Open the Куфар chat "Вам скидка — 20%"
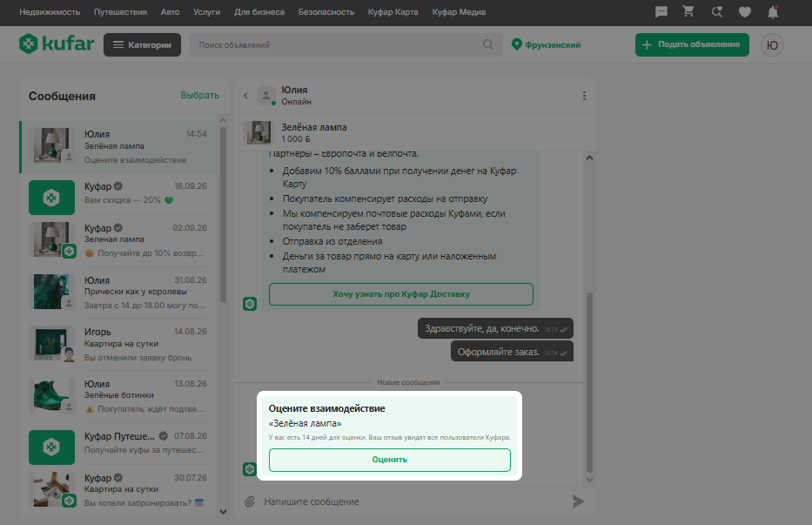Image resolution: width=812 pixels, height=525 pixels. [118, 198]
